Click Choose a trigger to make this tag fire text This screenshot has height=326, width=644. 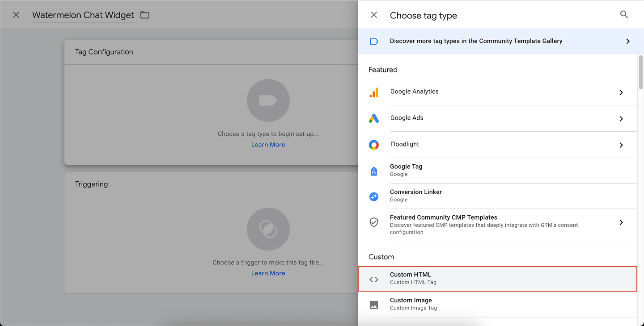(268, 263)
